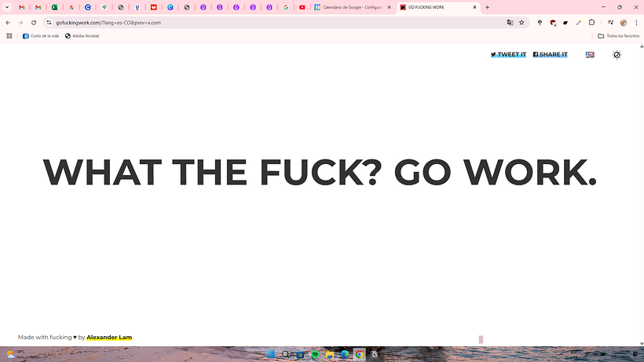Viewport: 644px width, 362px height.
Task: Click the Google Translate icon in address bar
Action: (510, 23)
